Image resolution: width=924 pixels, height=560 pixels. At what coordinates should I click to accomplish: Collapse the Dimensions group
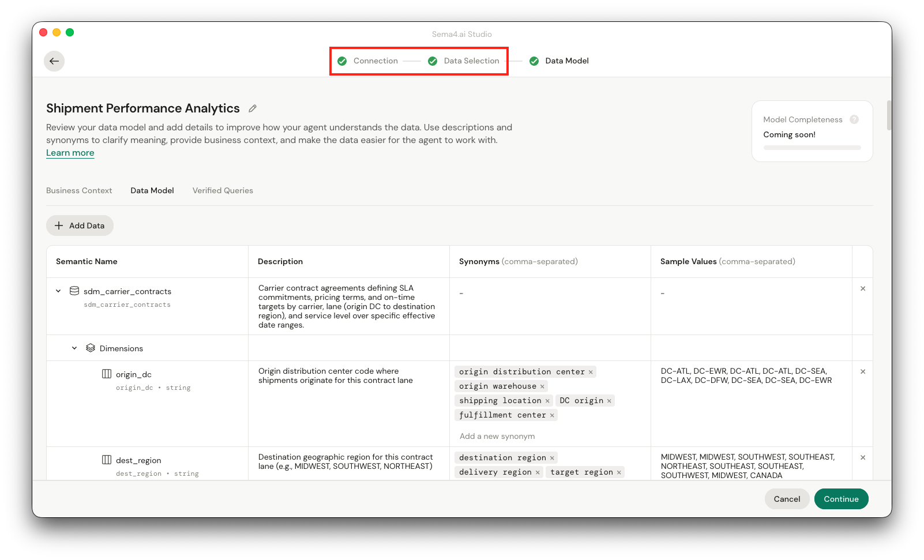(x=74, y=348)
